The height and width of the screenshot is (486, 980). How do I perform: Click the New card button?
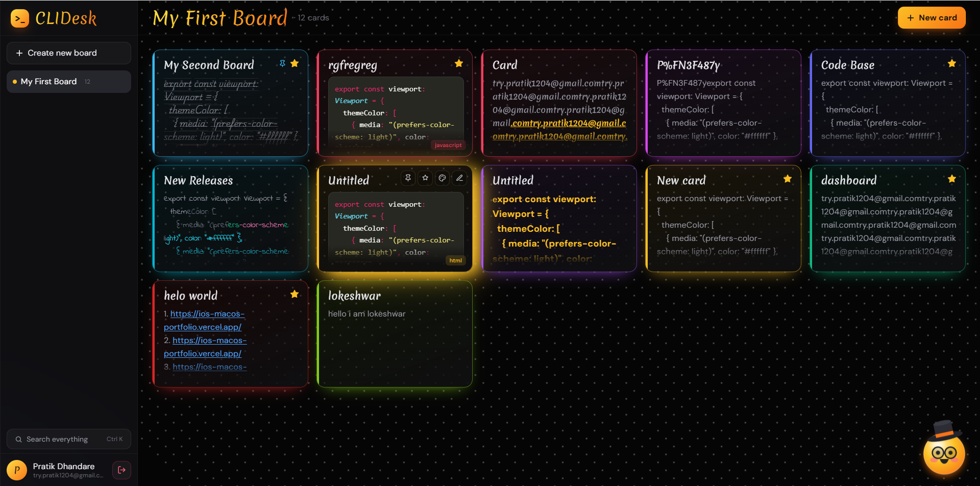pos(932,18)
